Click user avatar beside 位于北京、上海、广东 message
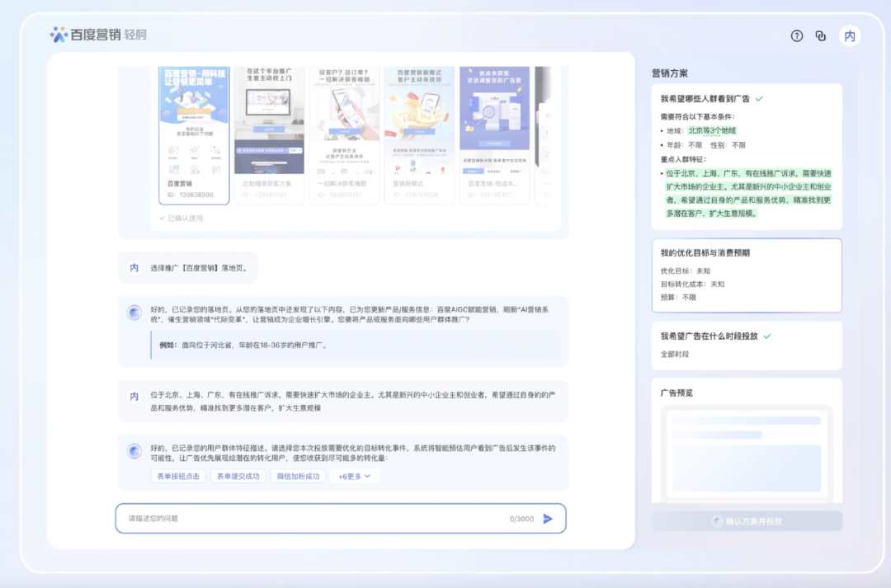Screen dimensions: 891x588 coord(134,397)
